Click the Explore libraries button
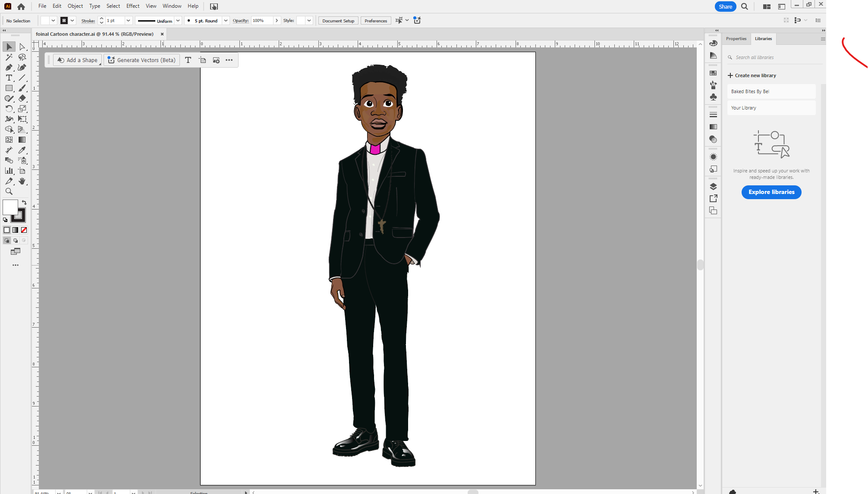868x494 pixels. 771,192
